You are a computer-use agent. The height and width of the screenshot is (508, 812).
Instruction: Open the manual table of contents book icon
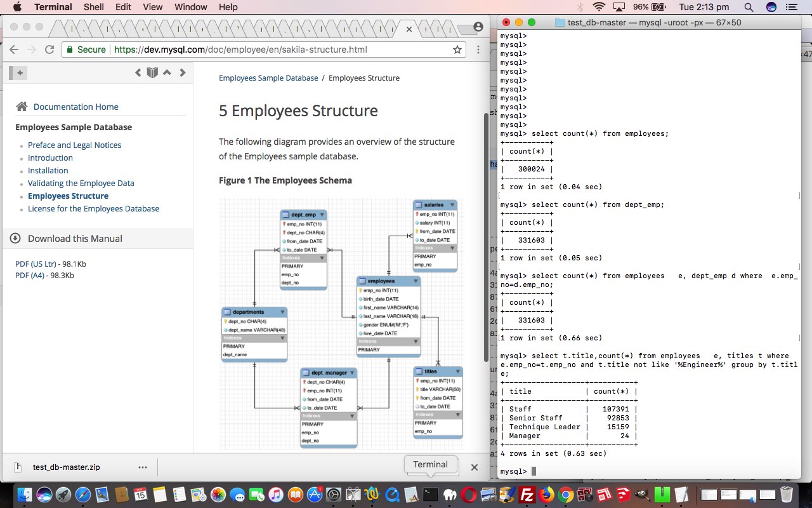[x=152, y=72]
